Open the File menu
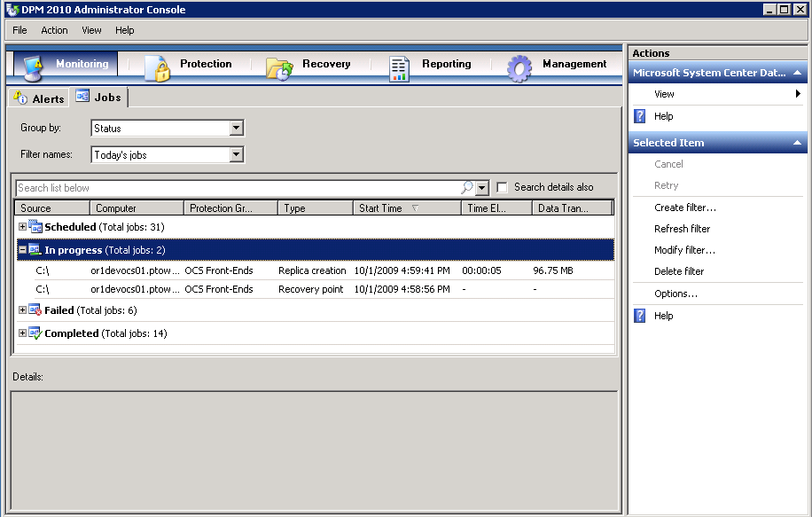Image resolution: width=812 pixels, height=517 pixels. point(20,30)
